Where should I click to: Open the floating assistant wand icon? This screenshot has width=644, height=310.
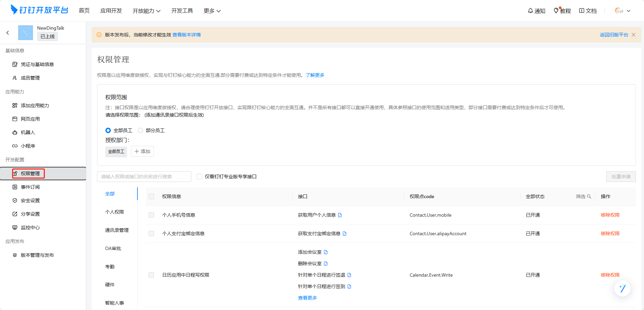[x=622, y=288]
